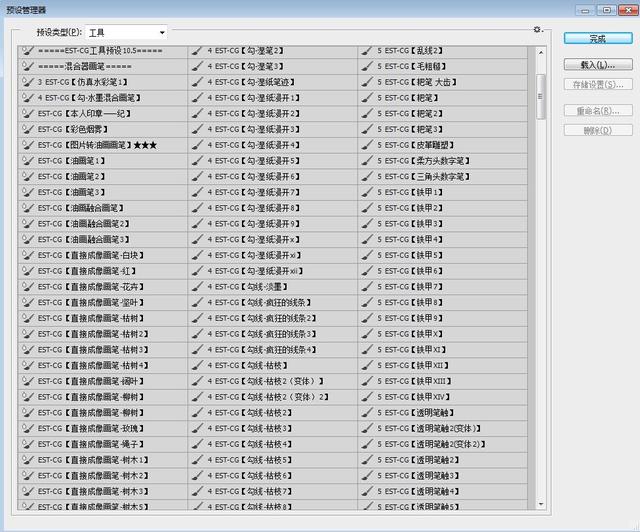Select preset 4 EST-CG【勾-湿纸浸开xii】
Screen dimensions: 640x532
pos(273,271)
